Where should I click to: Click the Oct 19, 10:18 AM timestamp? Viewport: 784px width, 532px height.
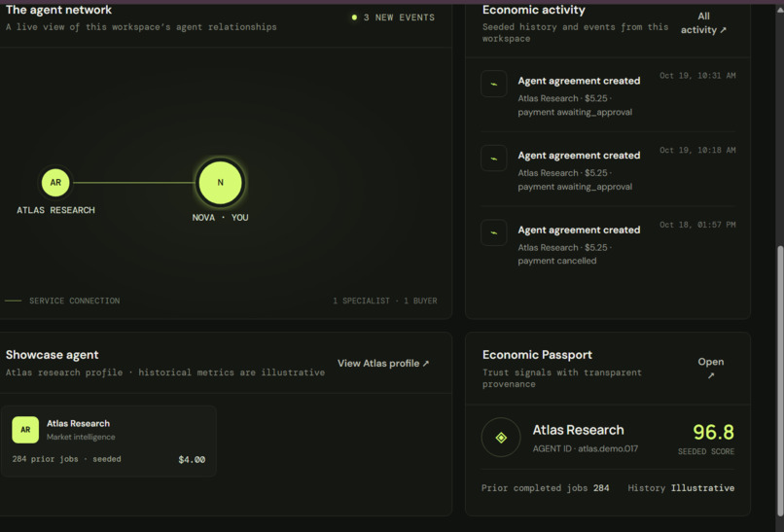(697, 150)
